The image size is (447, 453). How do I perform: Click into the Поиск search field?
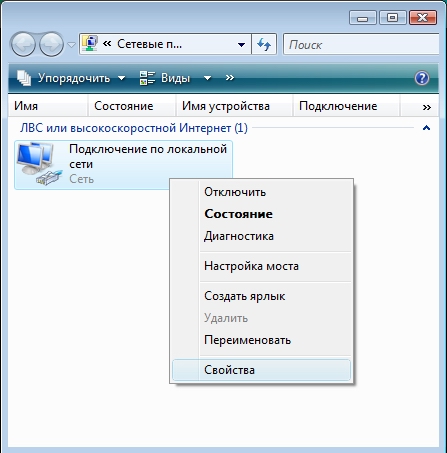[361, 44]
